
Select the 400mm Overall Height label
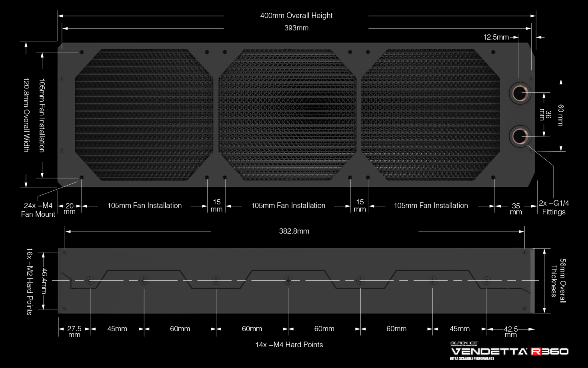pos(296,16)
